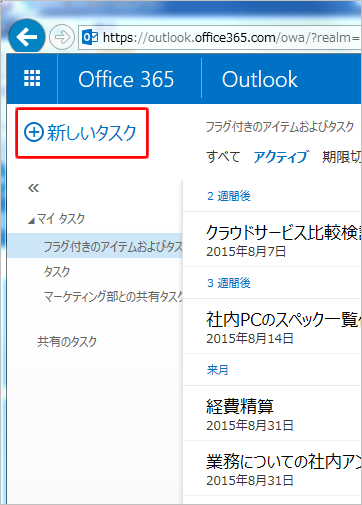Select the Office 365 header link
The image size is (362, 505).
126,79
